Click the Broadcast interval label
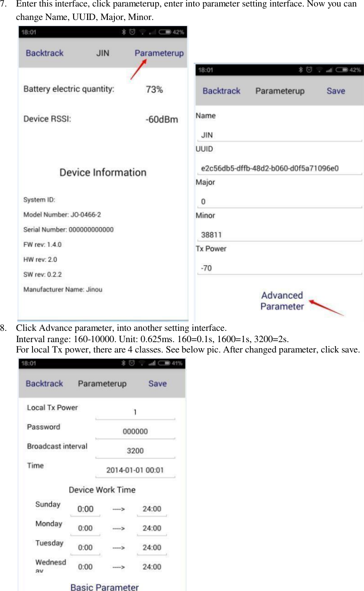Viewport: 364px width, 591px height. pyautogui.click(x=57, y=446)
